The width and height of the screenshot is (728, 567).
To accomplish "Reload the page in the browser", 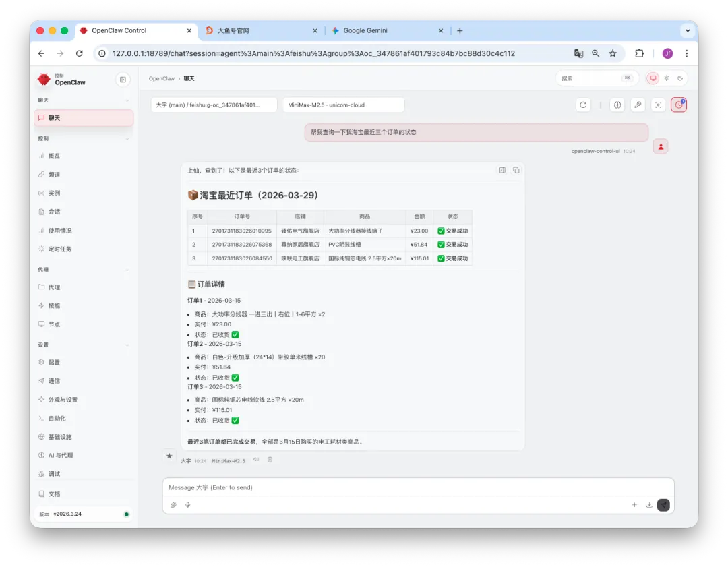I will pyautogui.click(x=80, y=53).
